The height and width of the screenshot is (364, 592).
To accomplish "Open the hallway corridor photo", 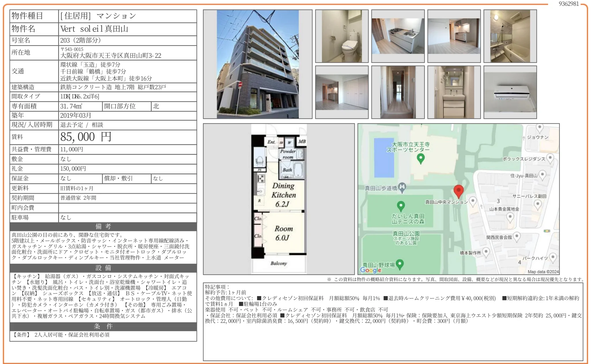I will pyautogui.click(x=398, y=92).
